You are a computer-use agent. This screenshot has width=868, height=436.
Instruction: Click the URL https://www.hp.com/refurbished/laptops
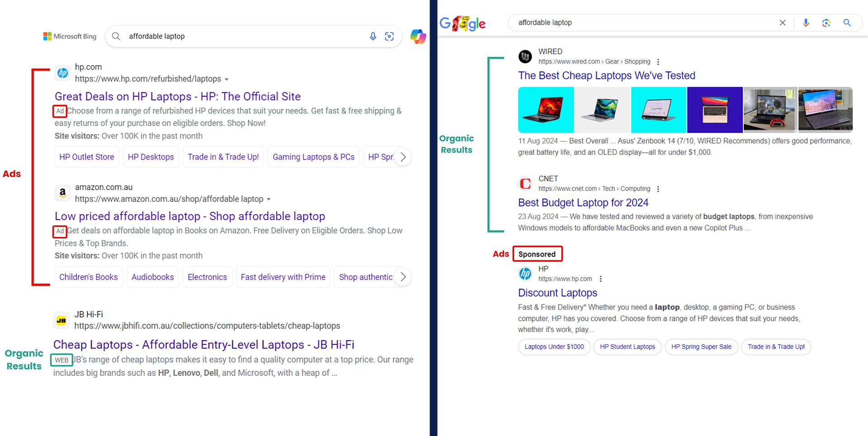[148, 79]
